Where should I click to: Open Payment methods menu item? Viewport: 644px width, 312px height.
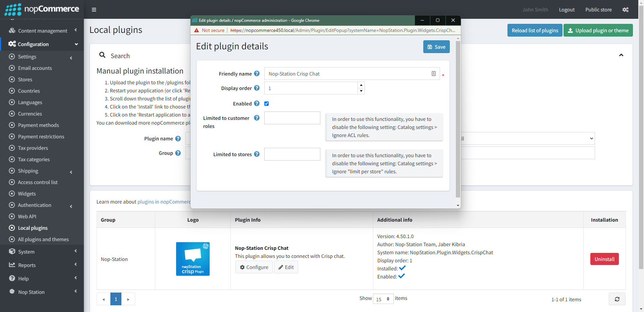[x=38, y=125]
